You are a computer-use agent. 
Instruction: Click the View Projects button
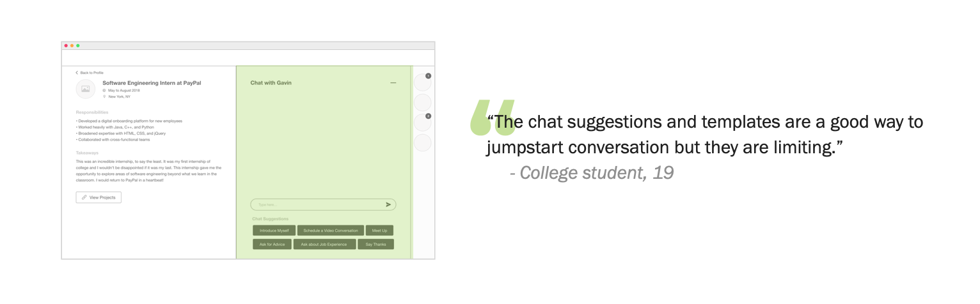click(x=99, y=197)
